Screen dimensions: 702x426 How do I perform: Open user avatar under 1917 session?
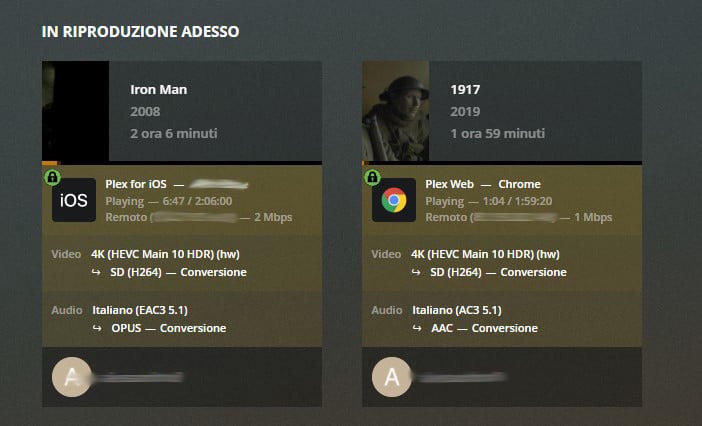point(389,377)
